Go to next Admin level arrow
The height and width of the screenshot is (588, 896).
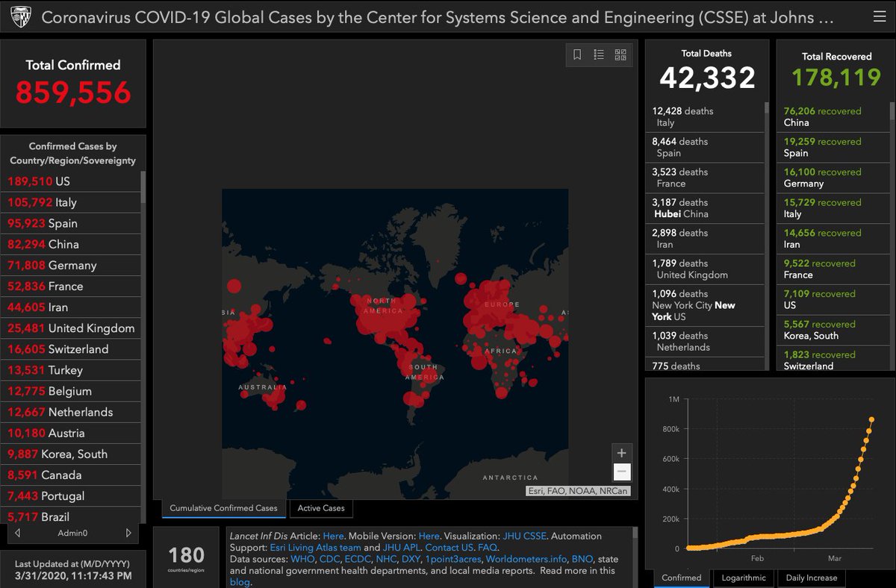[x=128, y=533]
